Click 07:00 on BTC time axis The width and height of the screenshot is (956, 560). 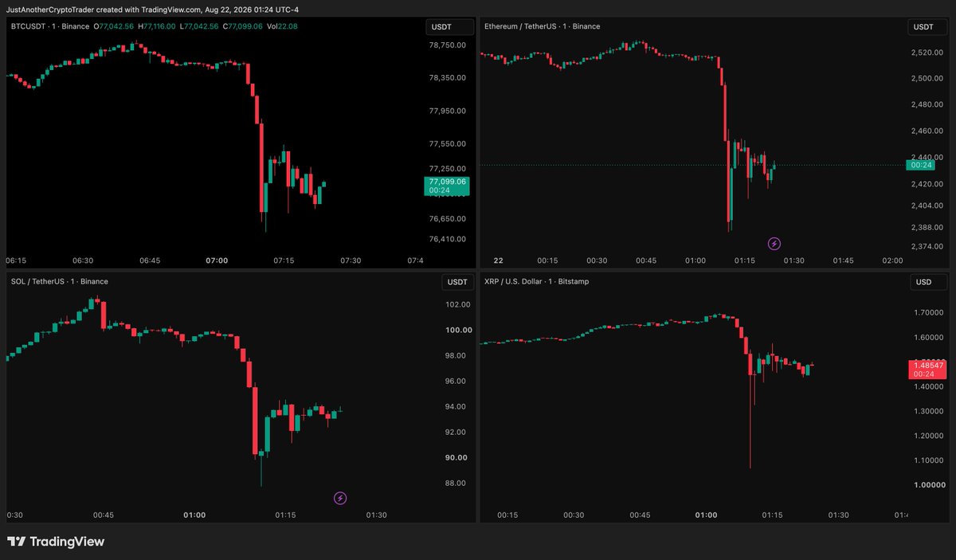(x=217, y=260)
